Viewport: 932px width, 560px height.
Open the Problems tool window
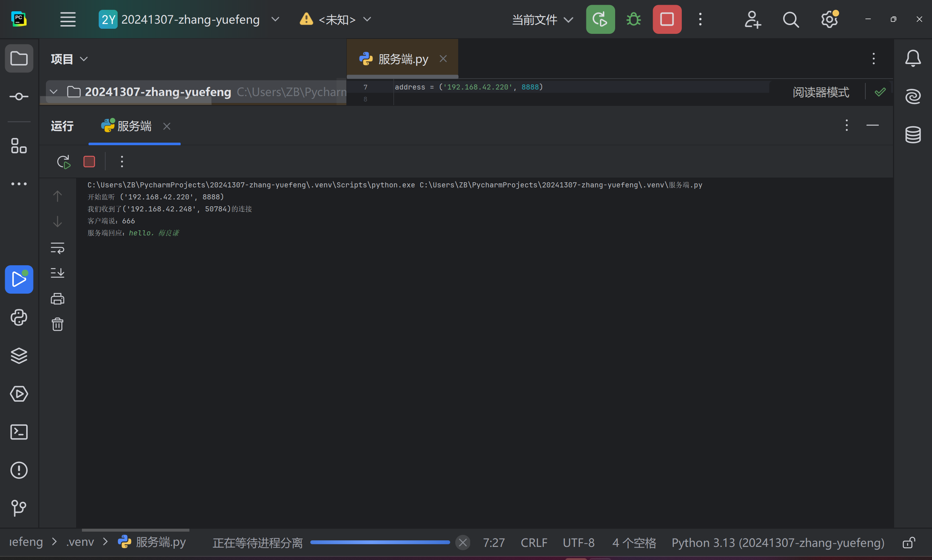click(x=19, y=470)
